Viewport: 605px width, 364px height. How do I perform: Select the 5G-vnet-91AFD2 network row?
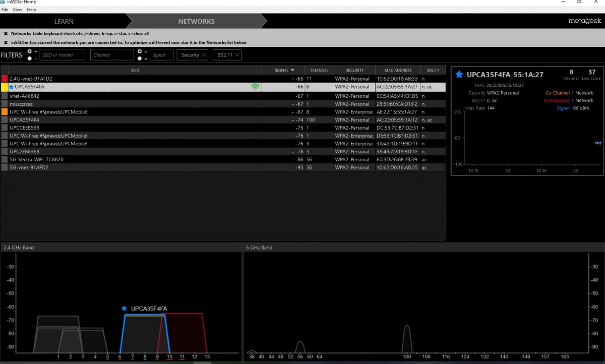point(223,167)
